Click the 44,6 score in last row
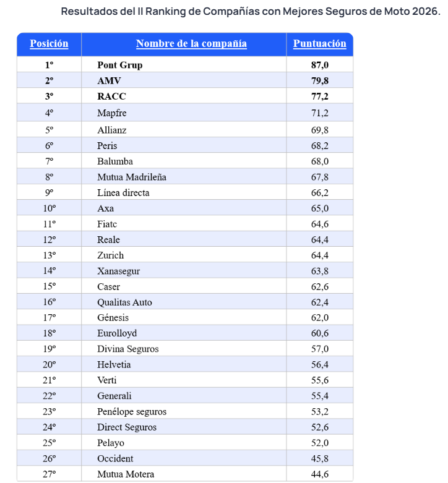The height and width of the screenshot is (483, 448). point(320,474)
